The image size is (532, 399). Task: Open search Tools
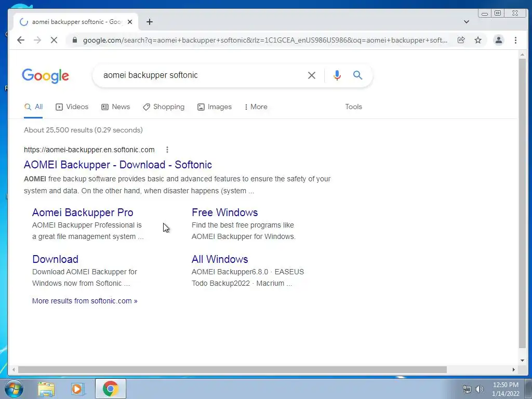[x=353, y=107]
